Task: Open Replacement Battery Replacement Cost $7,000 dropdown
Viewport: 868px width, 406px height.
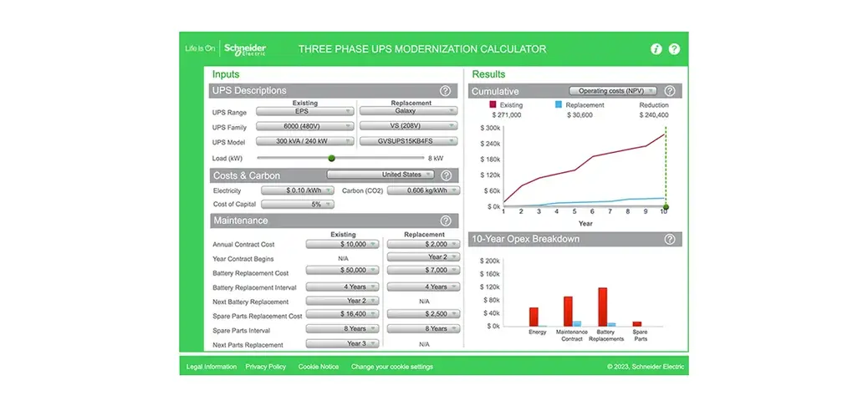Action: tap(423, 271)
